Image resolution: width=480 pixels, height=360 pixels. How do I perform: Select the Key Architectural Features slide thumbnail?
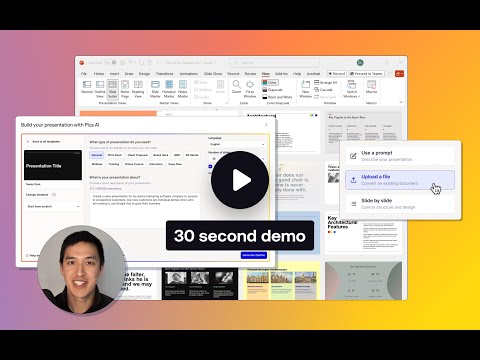coord(363,233)
